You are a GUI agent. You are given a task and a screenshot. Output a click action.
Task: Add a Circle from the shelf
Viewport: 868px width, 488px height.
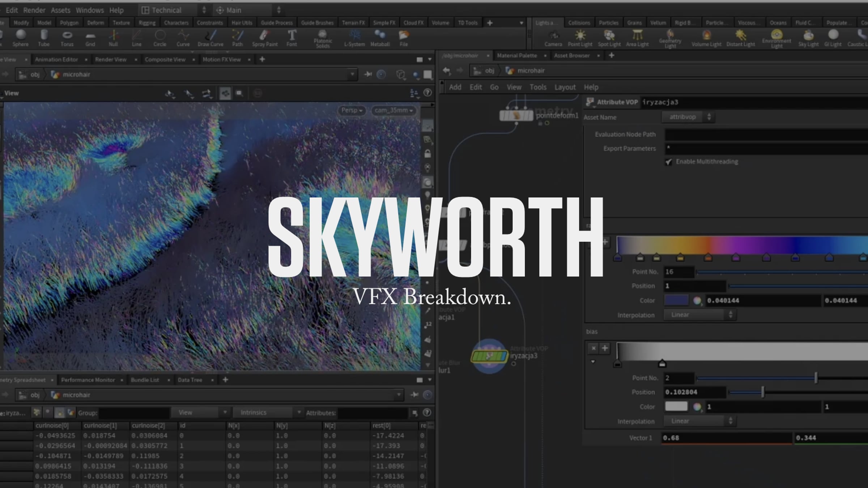tap(159, 38)
